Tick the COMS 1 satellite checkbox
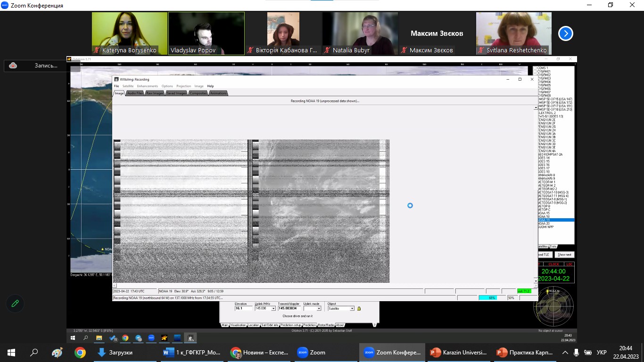 535,68
